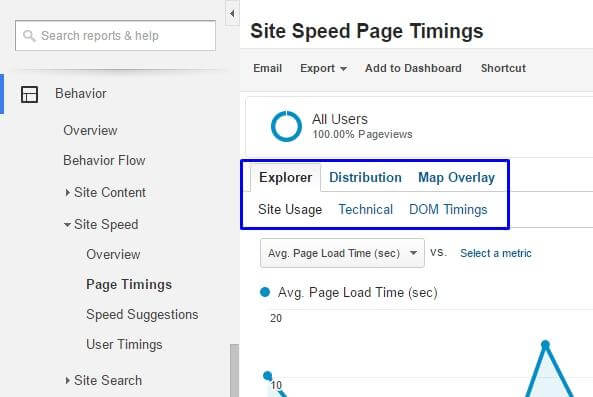593x397 pixels.
Task: Open the Export dropdown menu
Action: pyautogui.click(x=323, y=68)
